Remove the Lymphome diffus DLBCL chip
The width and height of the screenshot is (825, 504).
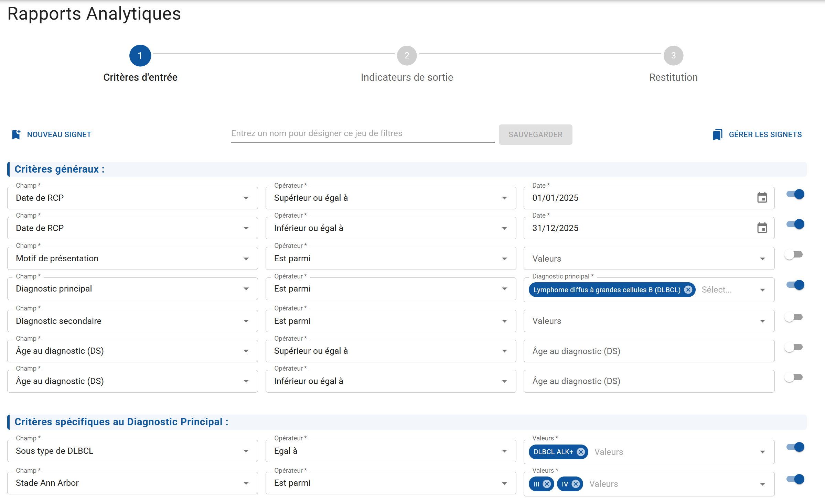[688, 290]
